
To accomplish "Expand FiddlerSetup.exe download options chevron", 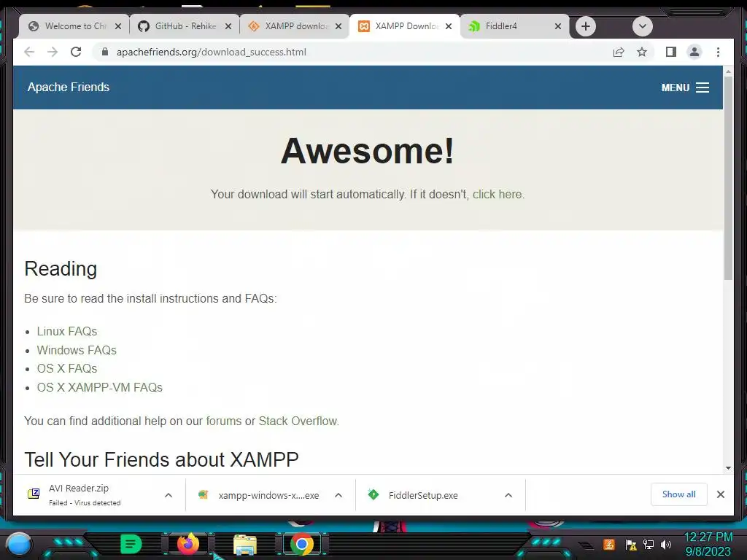I will pyautogui.click(x=508, y=495).
